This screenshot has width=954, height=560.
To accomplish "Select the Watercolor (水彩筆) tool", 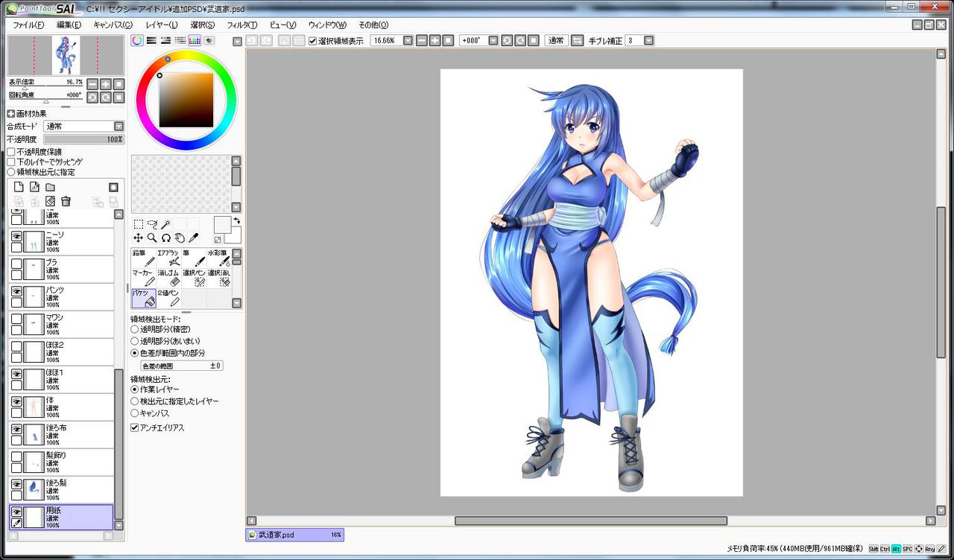I will click(219, 258).
